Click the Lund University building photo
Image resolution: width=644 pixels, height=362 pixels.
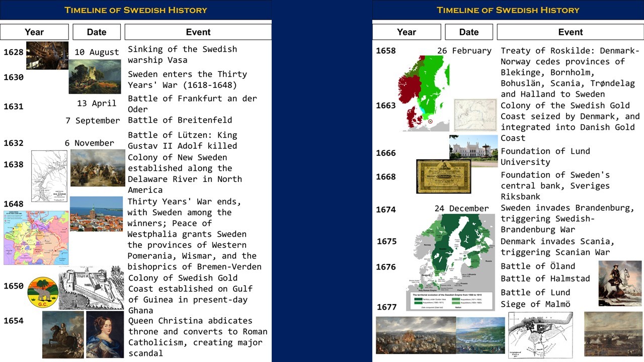click(473, 151)
